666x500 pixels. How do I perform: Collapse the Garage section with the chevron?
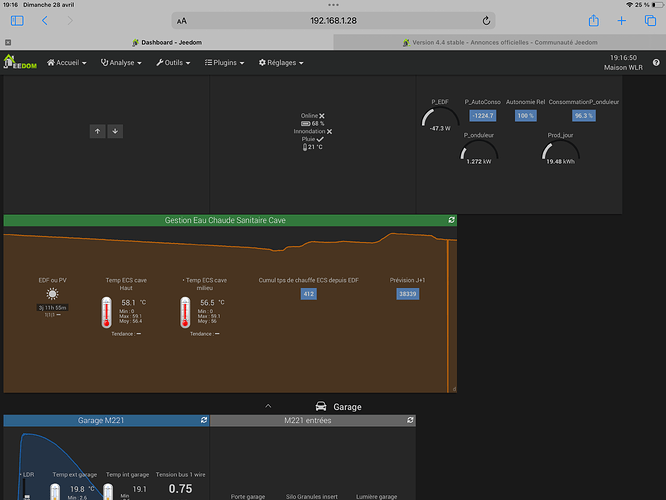[x=268, y=406]
